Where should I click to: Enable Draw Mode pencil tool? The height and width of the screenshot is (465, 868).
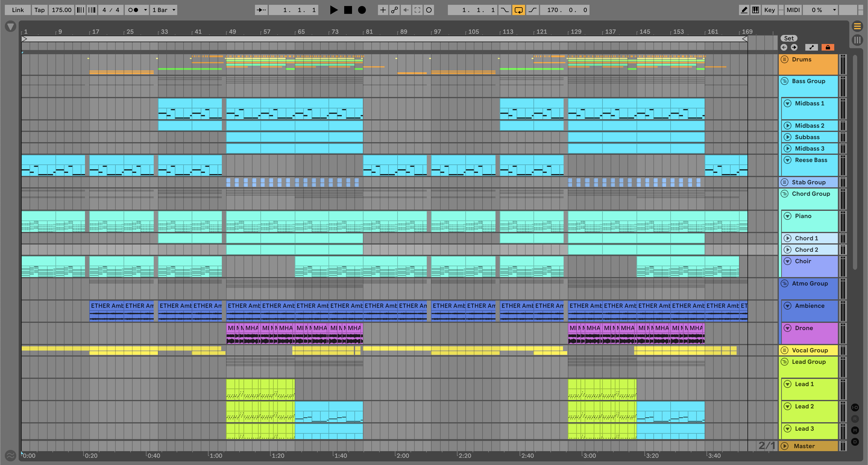[744, 10]
